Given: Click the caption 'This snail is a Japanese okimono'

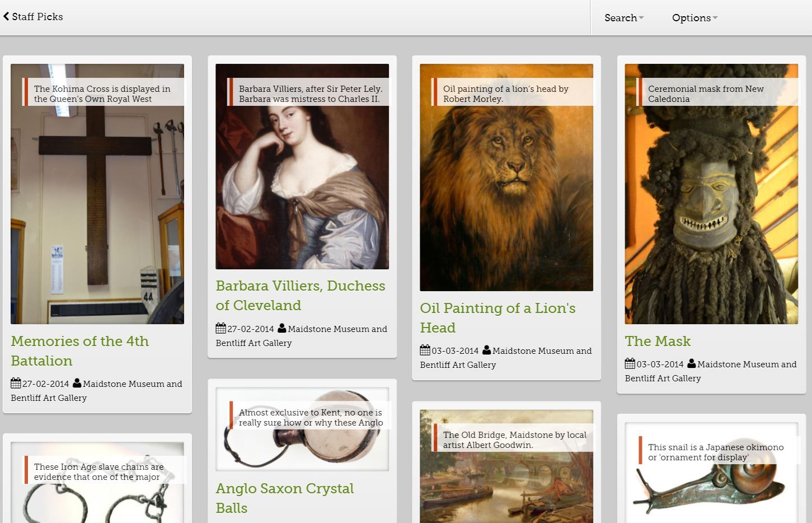Looking at the screenshot, I should point(716,447).
